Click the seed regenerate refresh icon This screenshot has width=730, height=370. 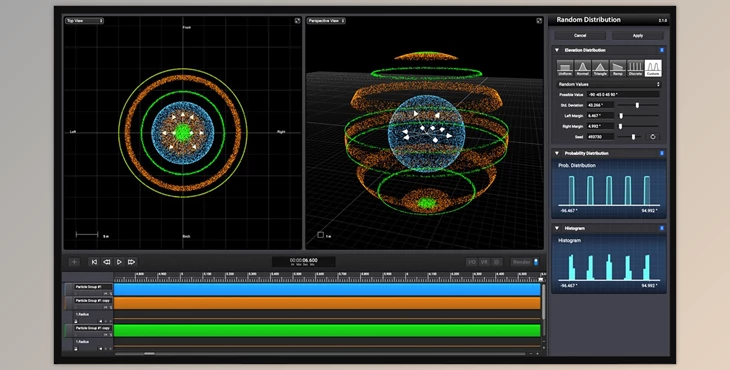[x=653, y=137]
